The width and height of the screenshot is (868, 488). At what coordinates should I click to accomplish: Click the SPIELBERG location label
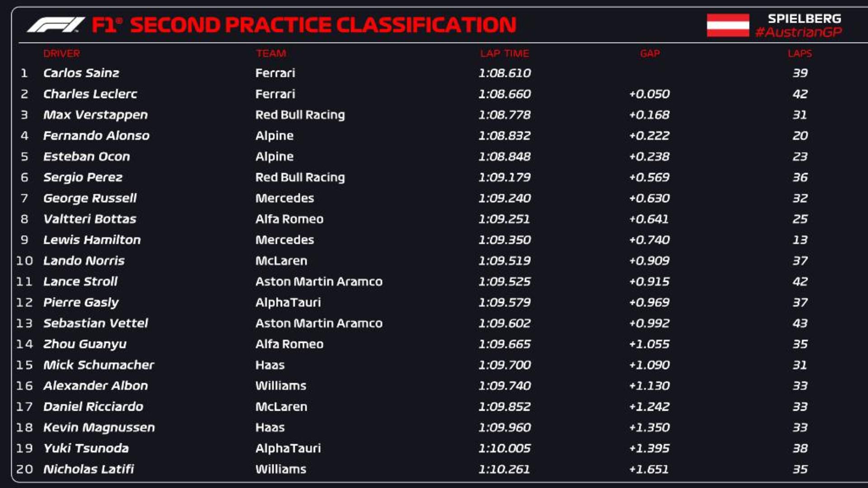click(x=805, y=19)
